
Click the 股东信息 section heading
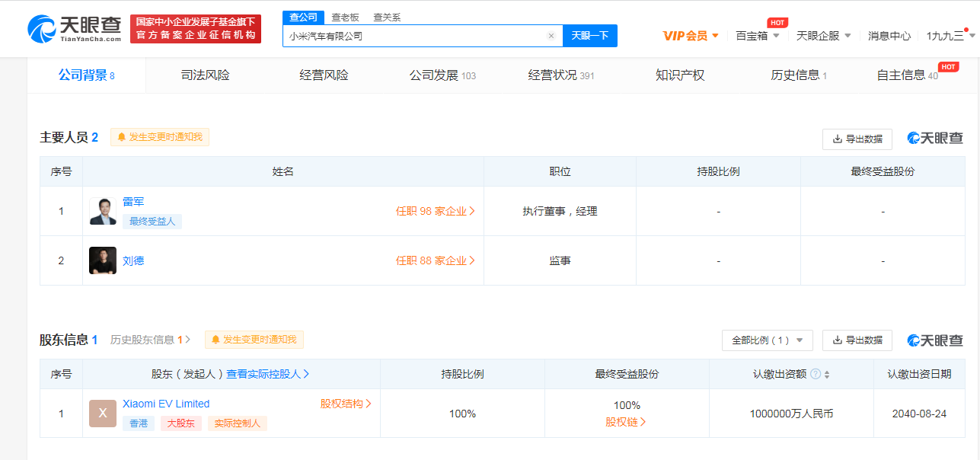click(x=64, y=340)
